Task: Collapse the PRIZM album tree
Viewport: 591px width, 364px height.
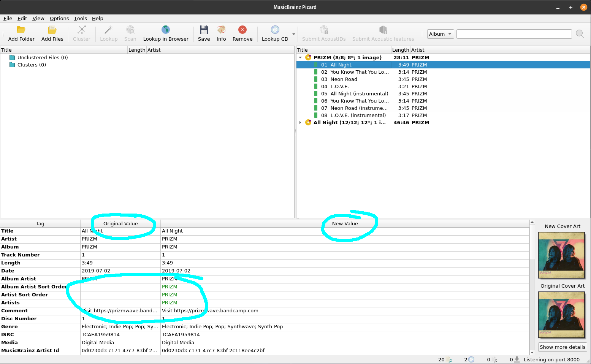Action: pyautogui.click(x=300, y=58)
